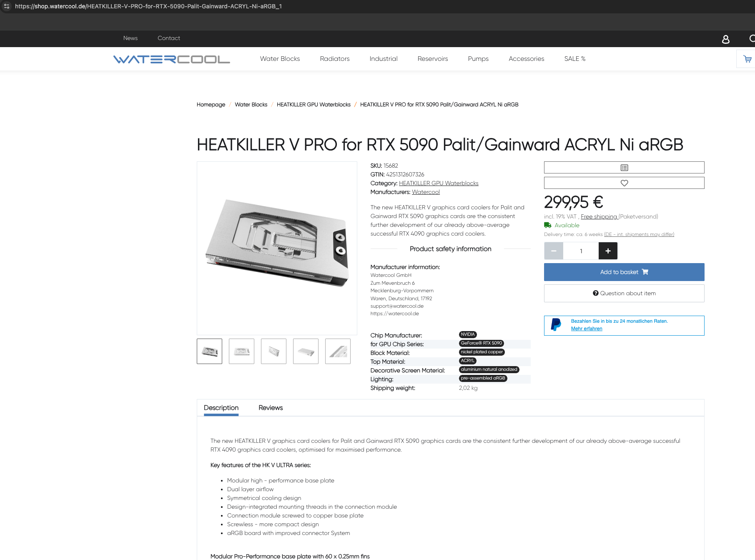Open SALE % menu

click(575, 59)
